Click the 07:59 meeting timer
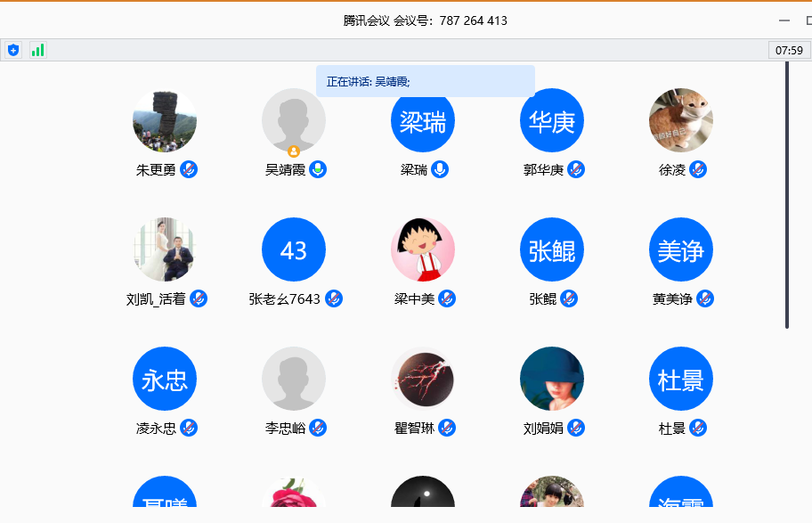The height and width of the screenshot is (523, 812). [x=789, y=51]
